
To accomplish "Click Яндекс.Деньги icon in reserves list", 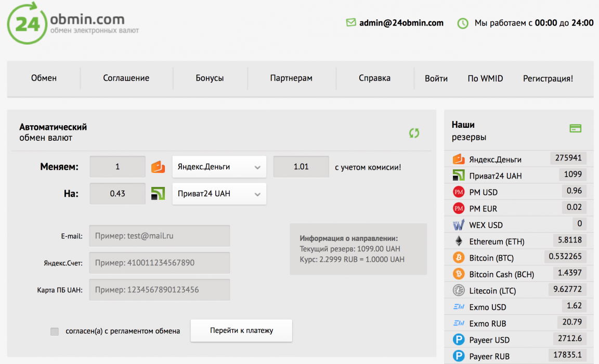I will click(x=459, y=159).
